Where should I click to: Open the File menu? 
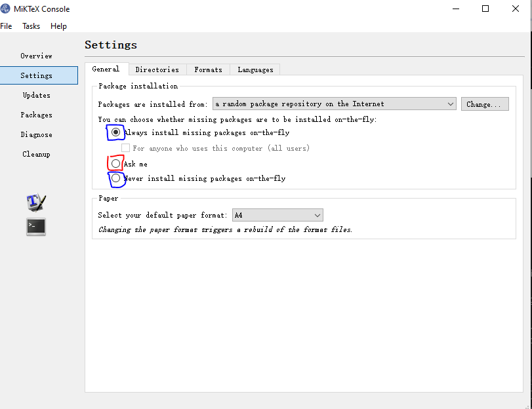(x=6, y=26)
